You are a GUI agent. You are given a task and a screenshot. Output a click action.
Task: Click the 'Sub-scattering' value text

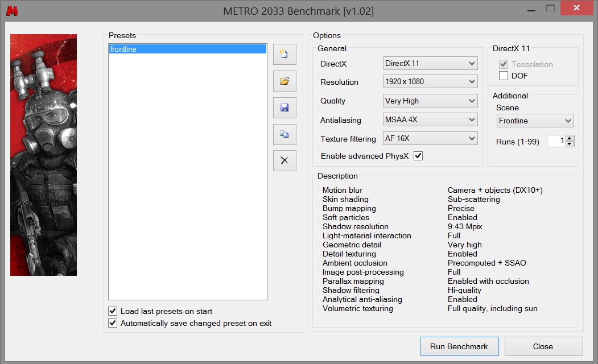473,199
